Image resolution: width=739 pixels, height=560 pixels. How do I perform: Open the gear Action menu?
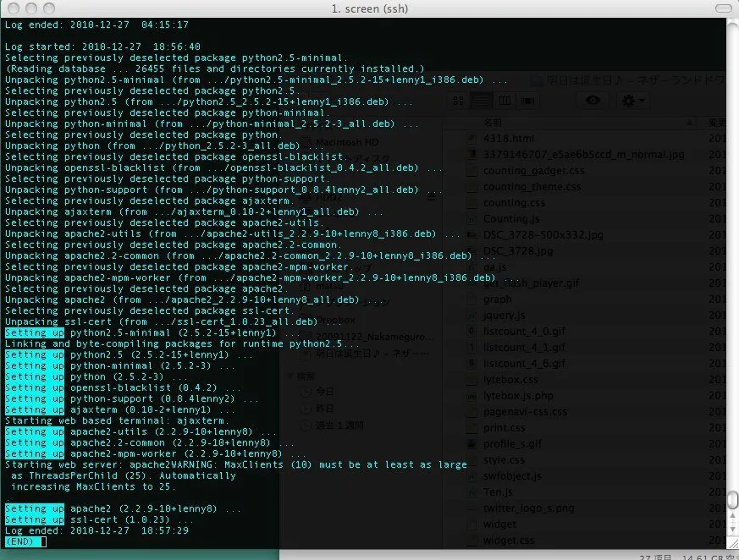[633, 101]
